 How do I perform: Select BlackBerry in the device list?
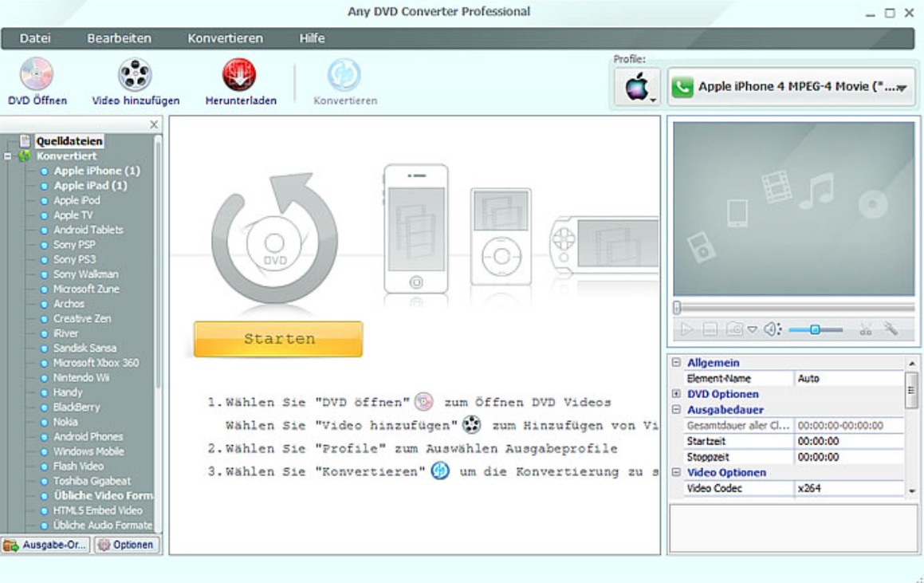pyautogui.click(x=77, y=407)
